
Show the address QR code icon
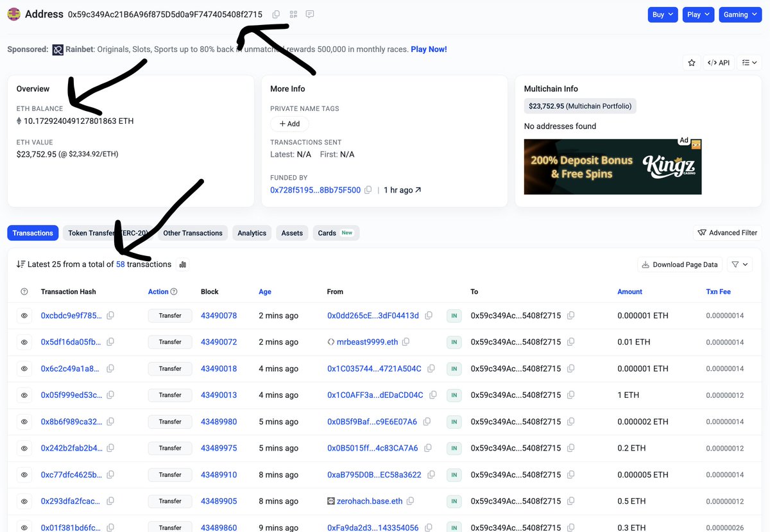(293, 14)
